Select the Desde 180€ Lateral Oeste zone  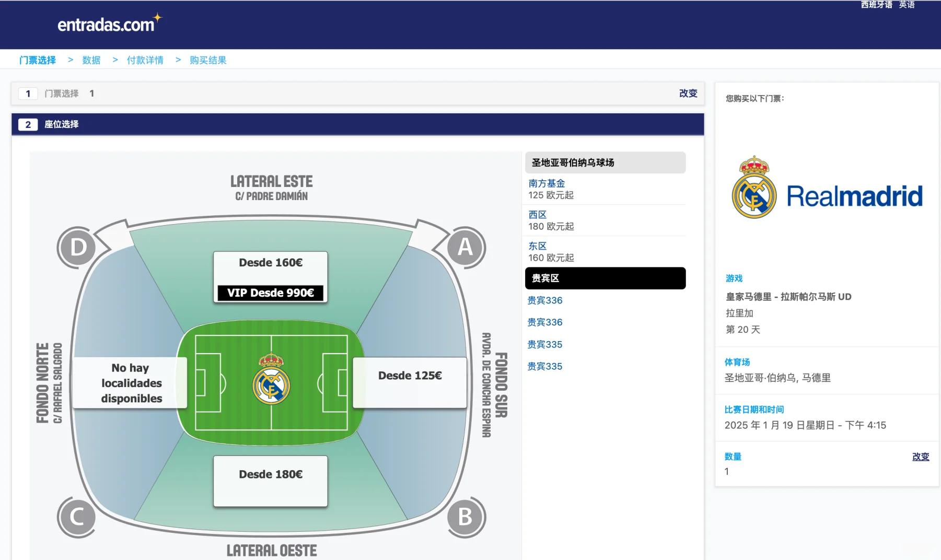coord(271,481)
